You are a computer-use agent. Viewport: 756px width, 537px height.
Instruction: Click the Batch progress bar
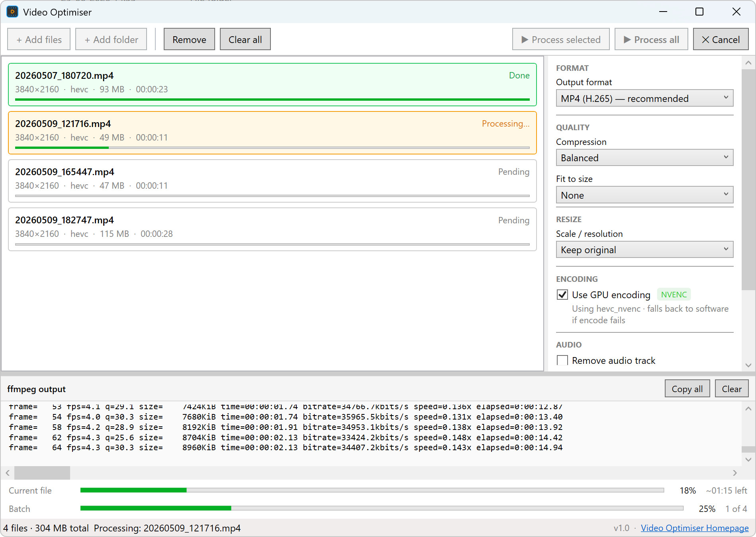point(382,508)
